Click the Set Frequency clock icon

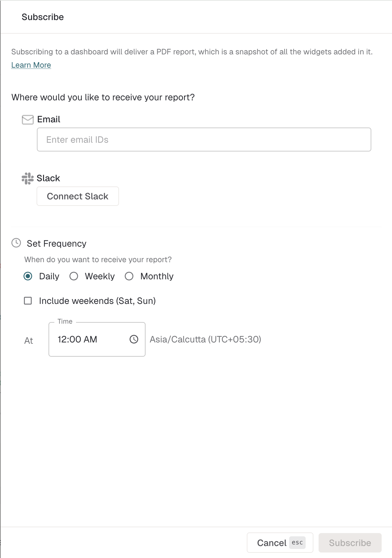point(16,243)
